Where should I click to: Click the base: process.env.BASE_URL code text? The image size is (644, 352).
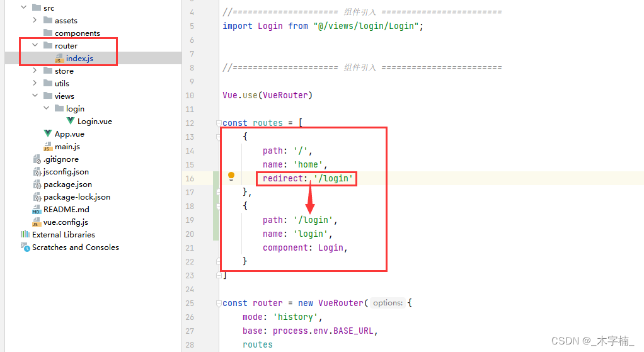click(x=310, y=331)
